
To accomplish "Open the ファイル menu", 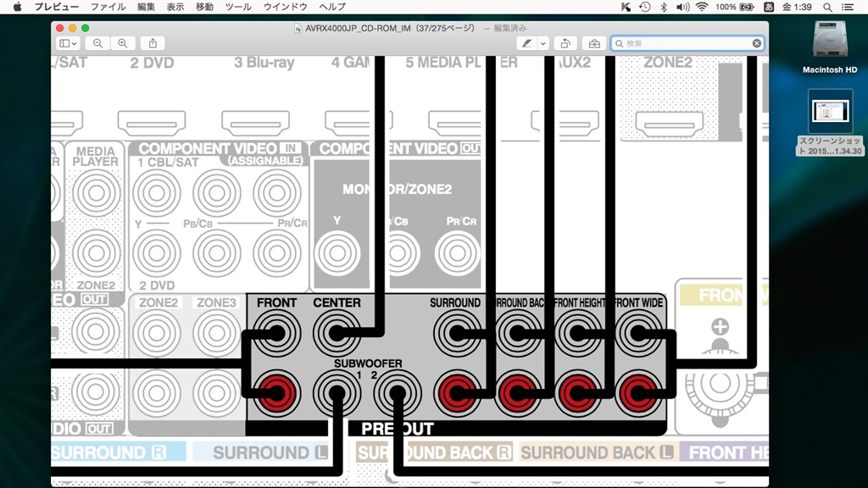I will [108, 7].
